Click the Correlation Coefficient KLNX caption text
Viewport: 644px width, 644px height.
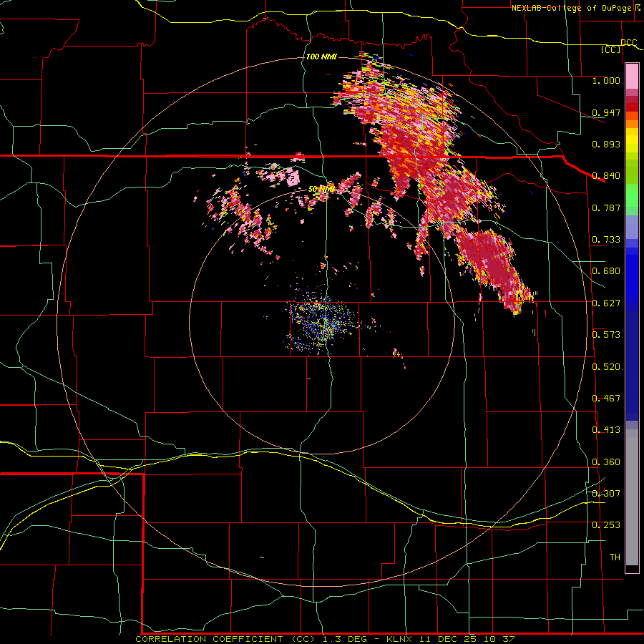pos(325,639)
